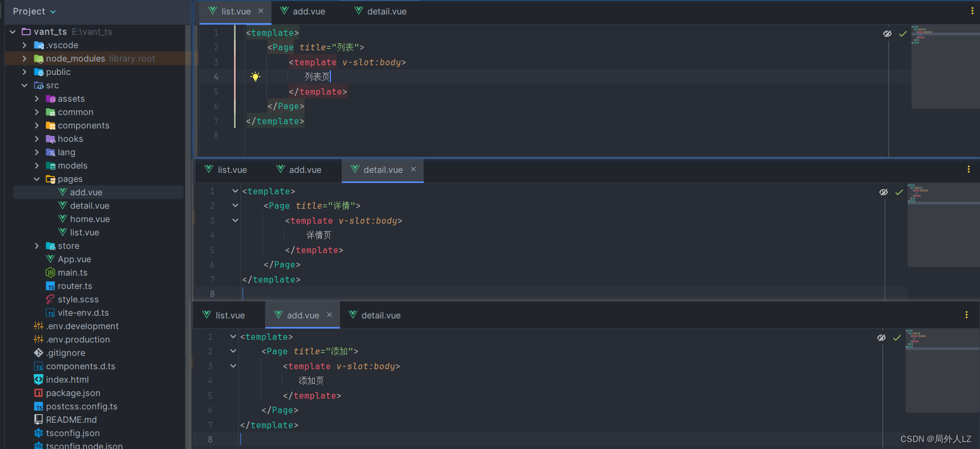This screenshot has height=449, width=980.
Task: Click the common folder icon
Action: tap(50, 112)
